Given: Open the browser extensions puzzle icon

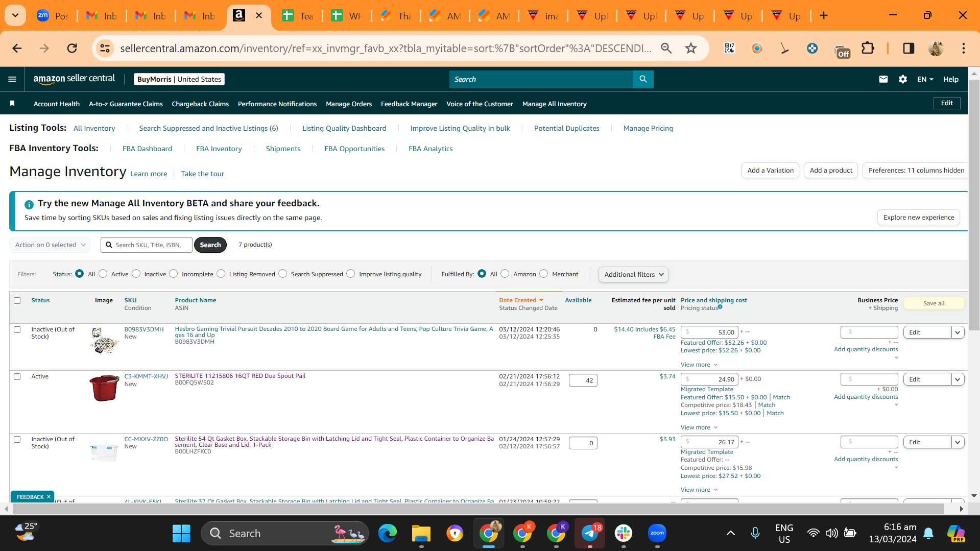Looking at the screenshot, I should click(x=868, y=48).
